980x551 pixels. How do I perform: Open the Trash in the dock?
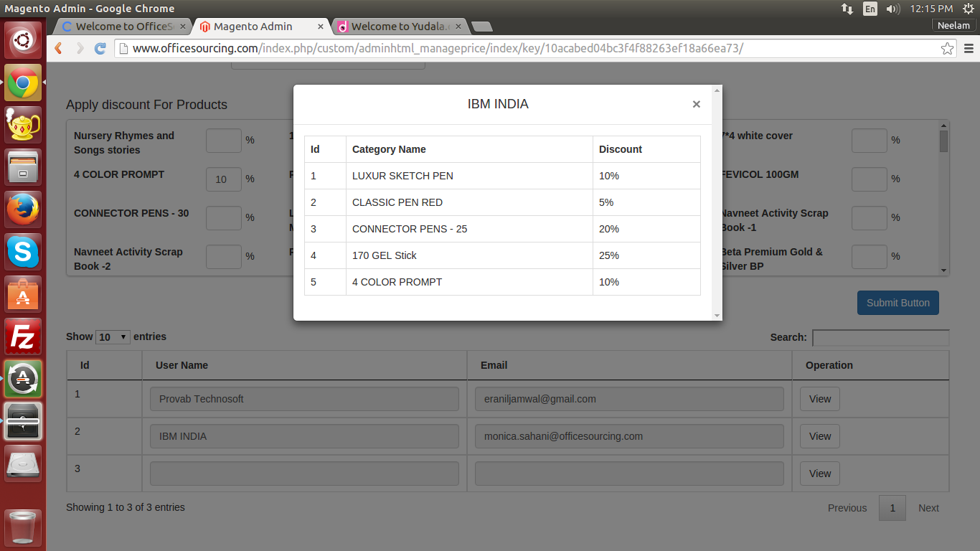pyautogui.click(x=23, y=528)
